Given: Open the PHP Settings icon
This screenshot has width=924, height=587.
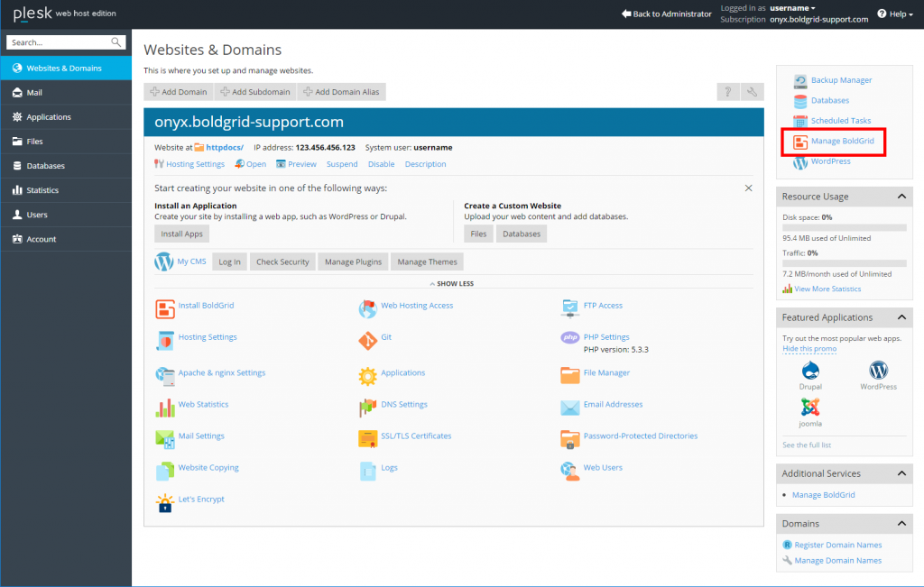Looking at the screenshot, I should [570, 338].
